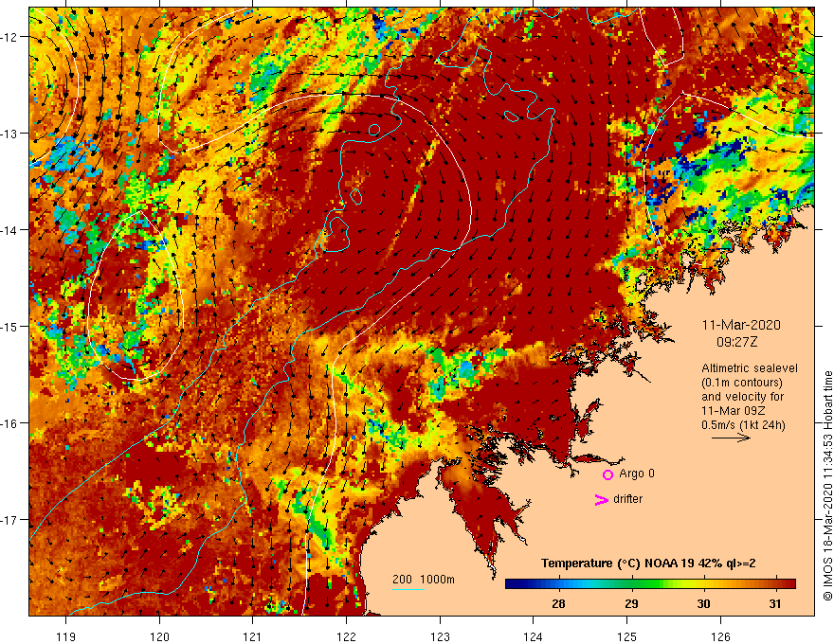Click latitude label -16
The width and height of the screenshot is (834, 644).
(9, 423)
